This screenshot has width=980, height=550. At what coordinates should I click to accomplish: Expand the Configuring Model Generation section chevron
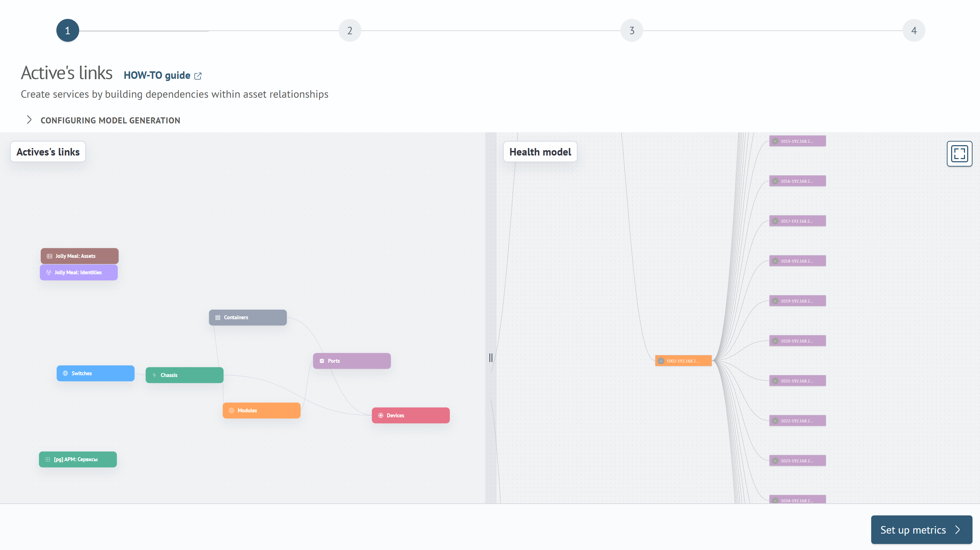(x=29, y=120)
